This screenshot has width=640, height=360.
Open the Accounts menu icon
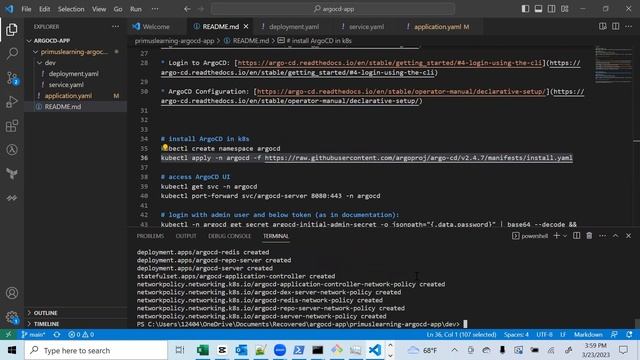click(x=12, y=293)
